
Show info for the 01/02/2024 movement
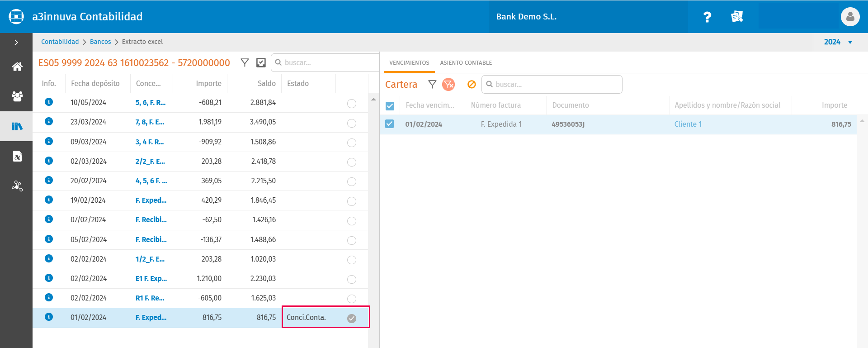(x=49, y=317)
